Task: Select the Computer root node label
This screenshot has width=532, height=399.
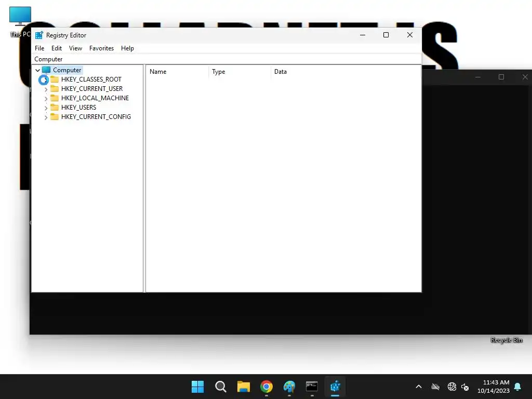Action: coord(67,70)
